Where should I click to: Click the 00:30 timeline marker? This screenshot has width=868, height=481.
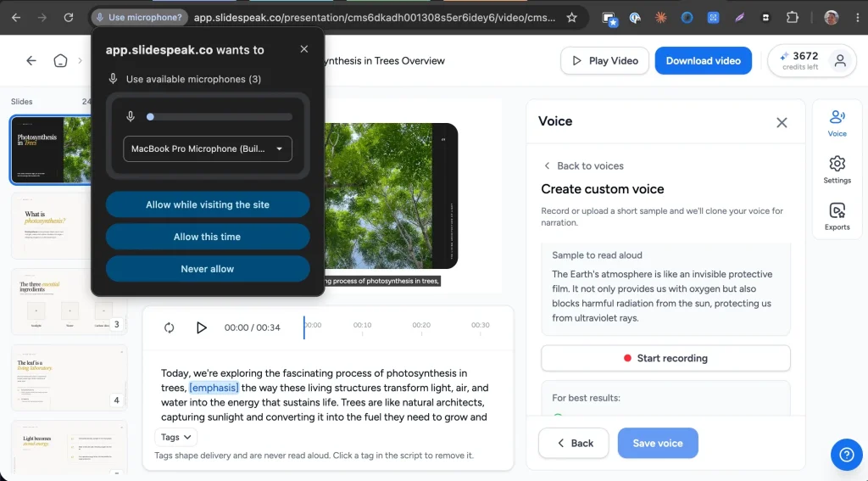[x=480, y=325]
